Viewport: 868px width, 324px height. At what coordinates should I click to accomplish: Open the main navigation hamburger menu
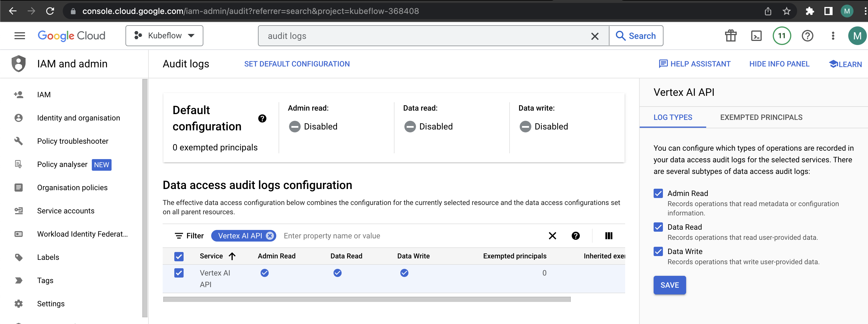(x=19, y=36)
